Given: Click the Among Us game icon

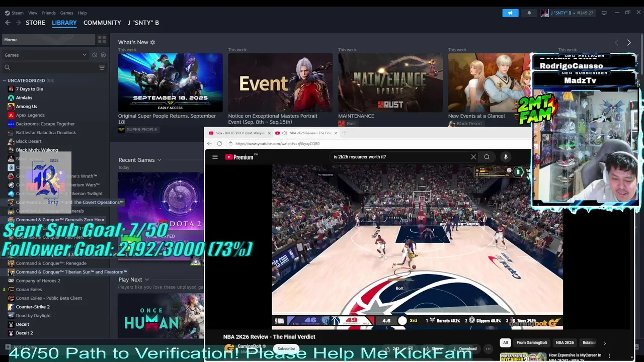Looking at the screenshot, I should tap(11, 106).
